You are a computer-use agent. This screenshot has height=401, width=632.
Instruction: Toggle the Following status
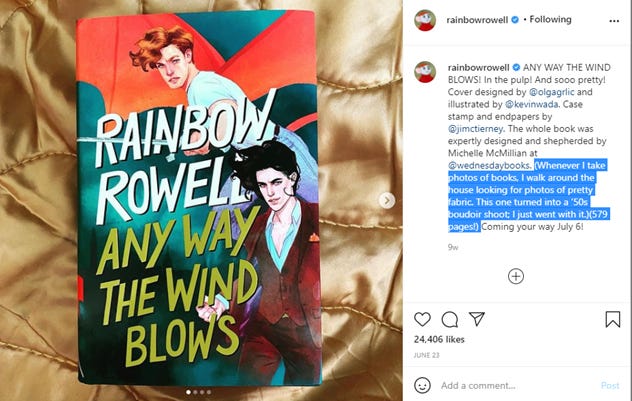(550, 19)
